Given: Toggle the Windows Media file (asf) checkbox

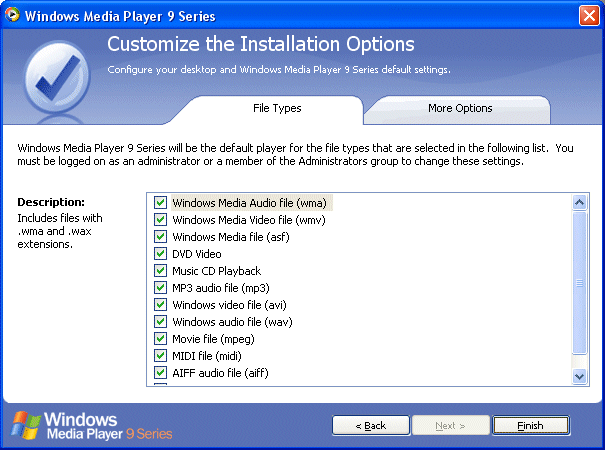Looking at the screenshot, I should pos(161,237).
